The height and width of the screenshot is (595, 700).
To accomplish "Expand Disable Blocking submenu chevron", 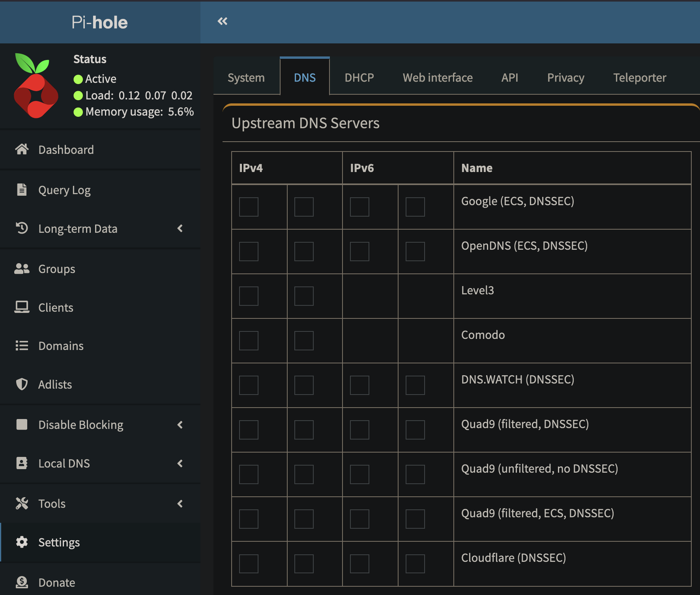I will [180, 425].
